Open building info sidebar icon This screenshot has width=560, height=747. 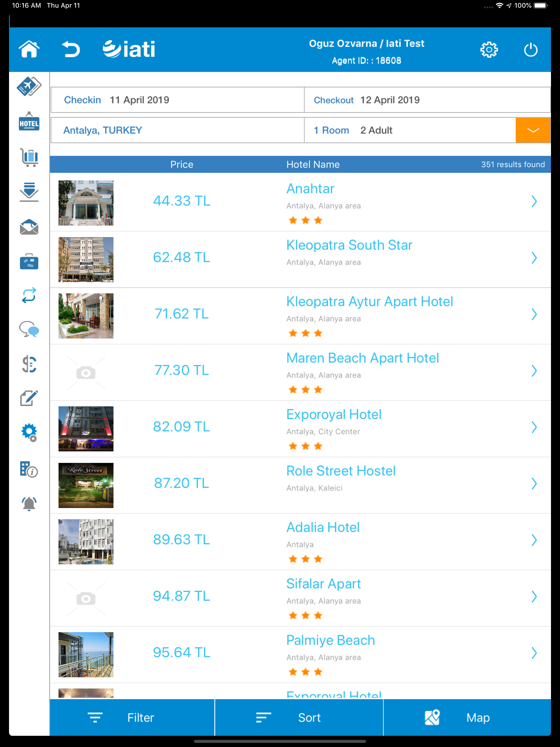(x=29, y=469)
